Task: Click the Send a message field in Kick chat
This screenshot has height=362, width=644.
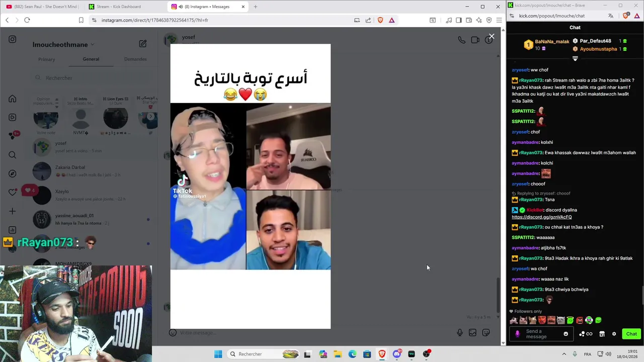Action: [x=542, y=334]
